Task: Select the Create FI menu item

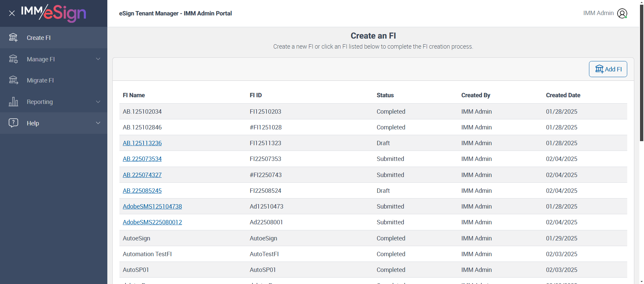Action: [39, 38]
